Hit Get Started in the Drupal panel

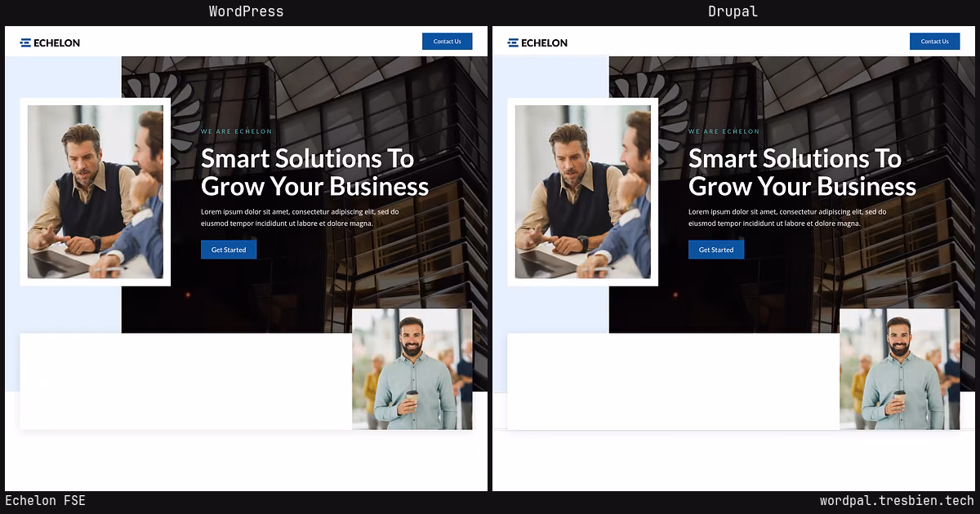(716, 250)
